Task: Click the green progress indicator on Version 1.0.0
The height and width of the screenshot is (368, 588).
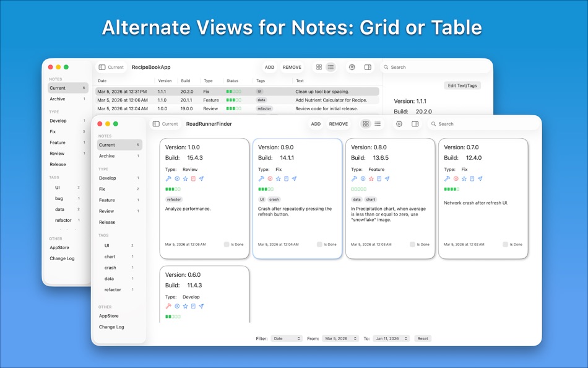Action: tap(172, 188)
